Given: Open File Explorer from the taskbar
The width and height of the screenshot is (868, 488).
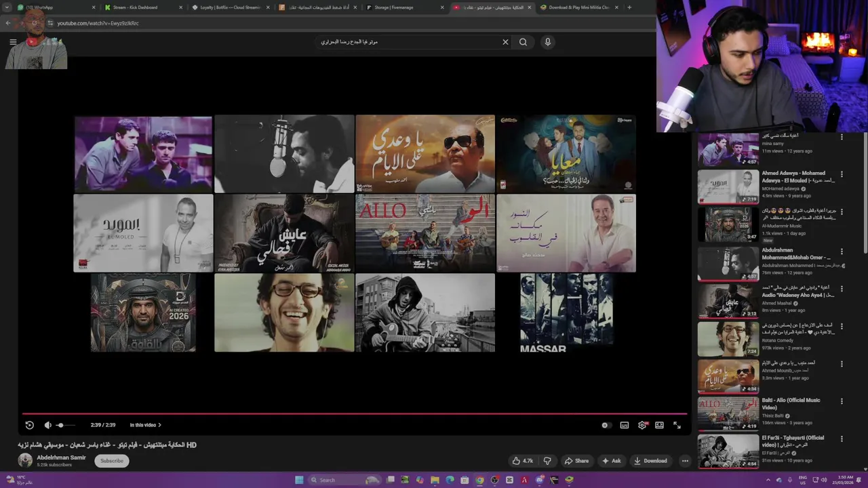Looking at the screenshot, I should point(435,480).
